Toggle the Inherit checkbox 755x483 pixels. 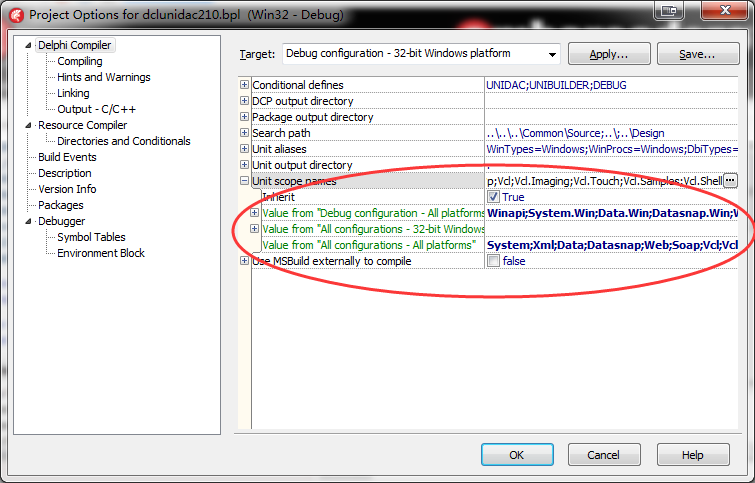point(493,196)
